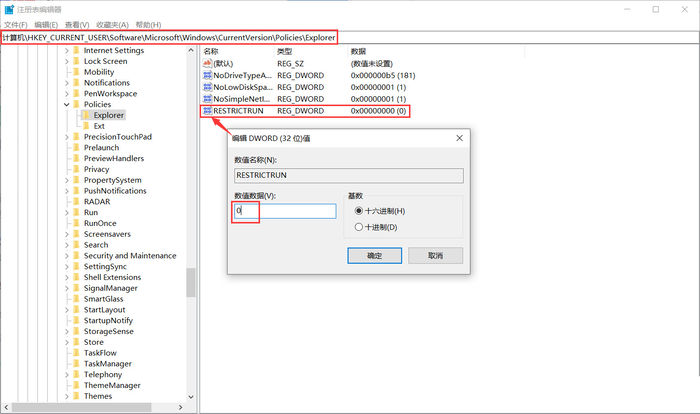Click the Ext folder icon
The height and width of the screenshot is (414, 700).
pyautogui.click(x=86, y=126)
